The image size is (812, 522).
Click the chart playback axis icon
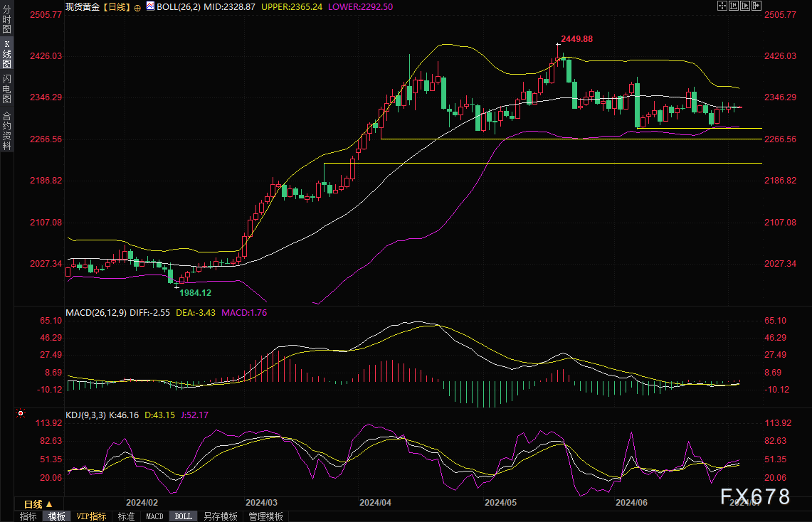tap(746, 6)
